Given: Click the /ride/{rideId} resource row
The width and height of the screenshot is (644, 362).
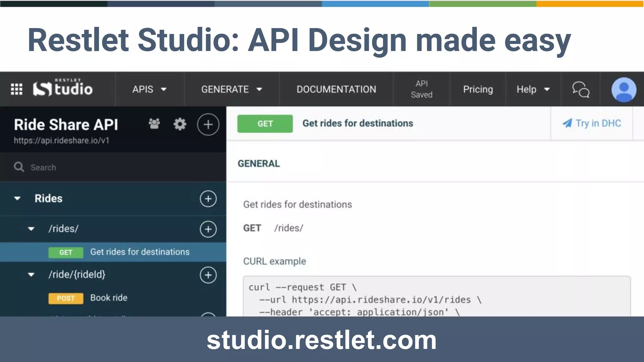Looking at the screenshot, I should pos(113,275).
